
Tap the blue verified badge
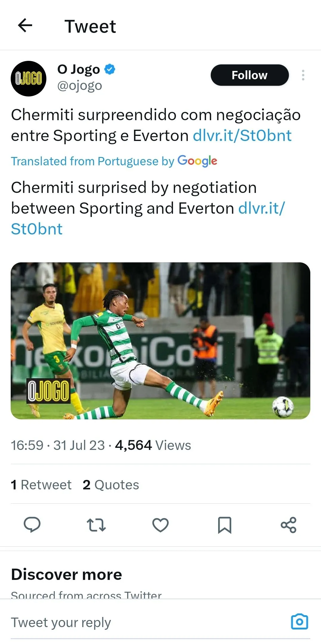click(110, 69)
